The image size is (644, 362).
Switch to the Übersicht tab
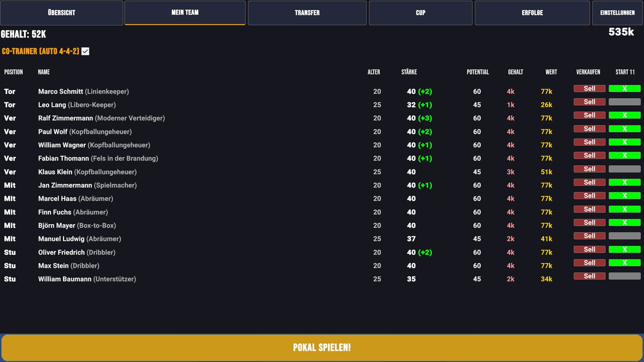coord(61,13)
